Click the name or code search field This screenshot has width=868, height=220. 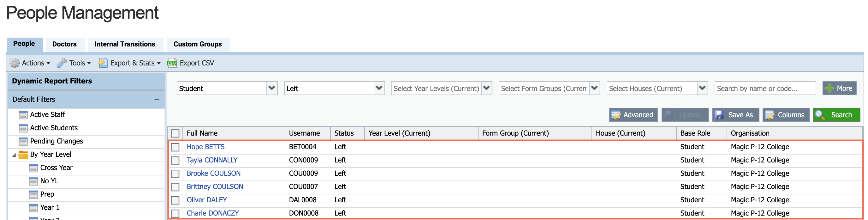click(x=764, y=89)
